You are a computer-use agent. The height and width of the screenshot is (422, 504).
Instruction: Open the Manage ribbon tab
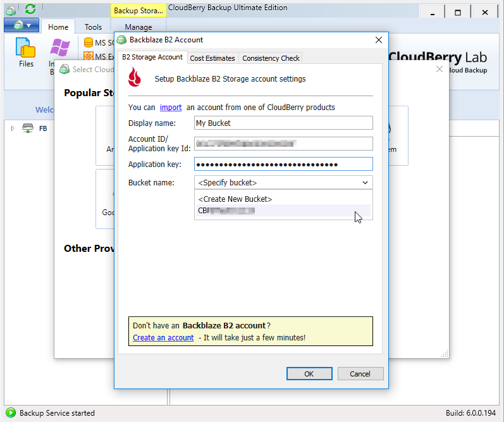point(138,27)
